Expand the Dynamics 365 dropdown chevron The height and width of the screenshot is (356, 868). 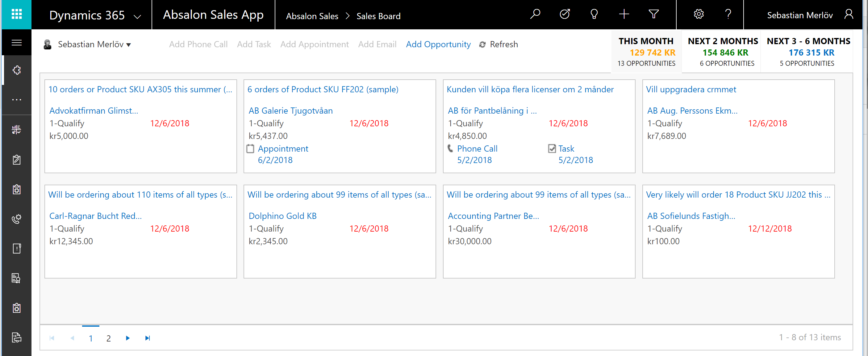tap(137, 17)
